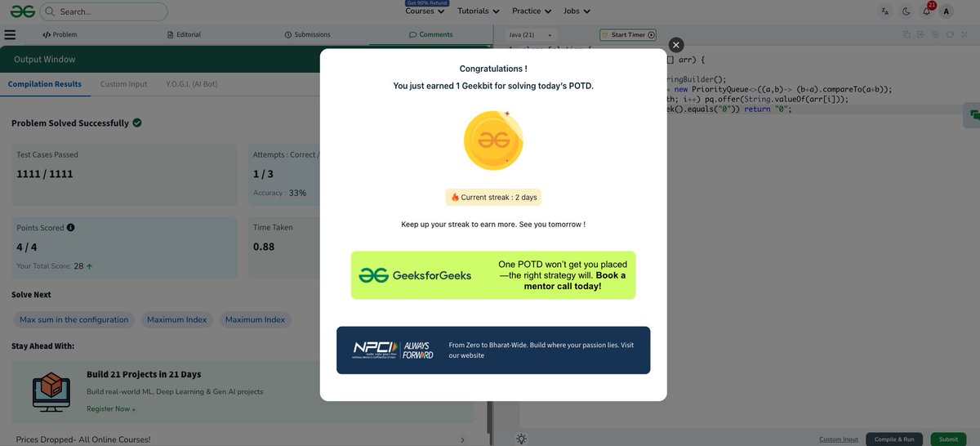Click the 'Accuracy : 33%' text
The image size is (980, 446).
pyautogui.click(x=279, y=193)
